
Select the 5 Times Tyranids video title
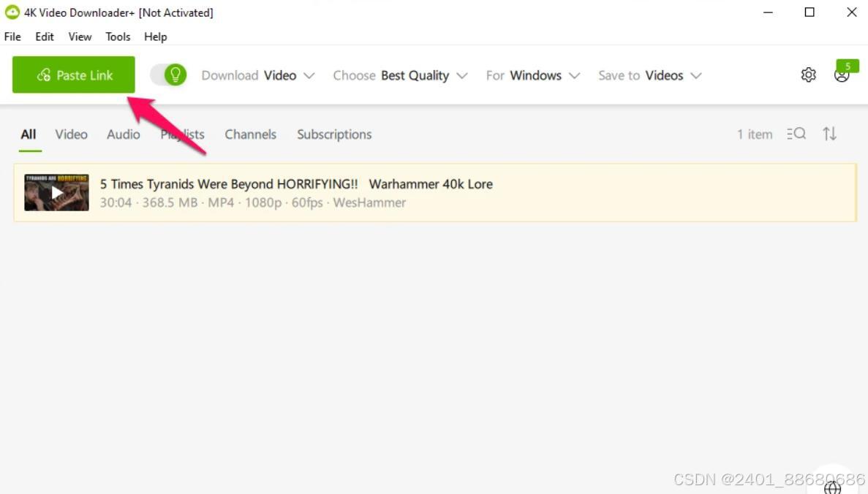296,184
